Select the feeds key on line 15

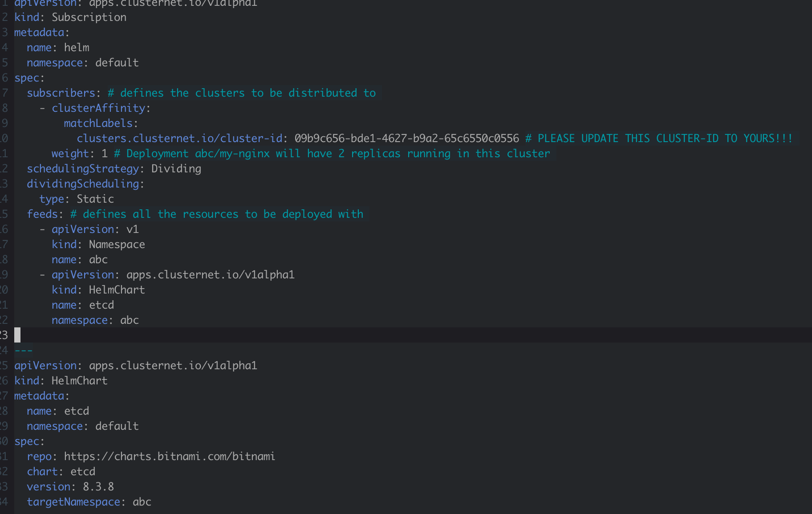(42, 214)
